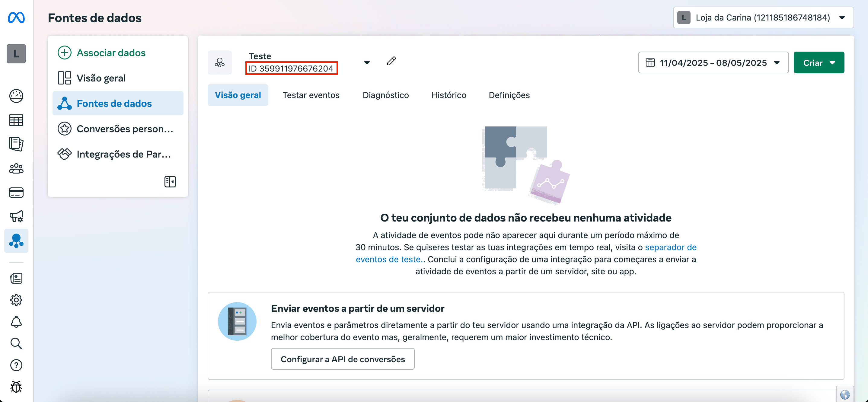
Task: Click the notifications bell icon
Action: click(16, 322)
